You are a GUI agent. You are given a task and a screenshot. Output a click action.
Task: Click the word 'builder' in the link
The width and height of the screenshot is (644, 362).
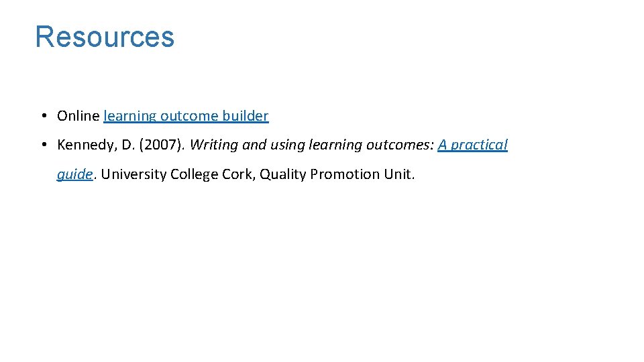tap(246, 116)
